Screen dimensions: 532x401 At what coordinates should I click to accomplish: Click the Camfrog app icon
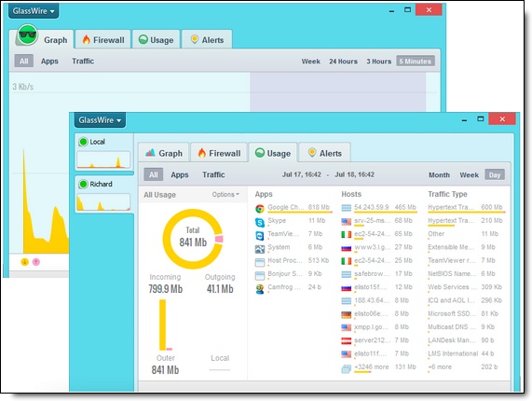click(x=260, y=289)
